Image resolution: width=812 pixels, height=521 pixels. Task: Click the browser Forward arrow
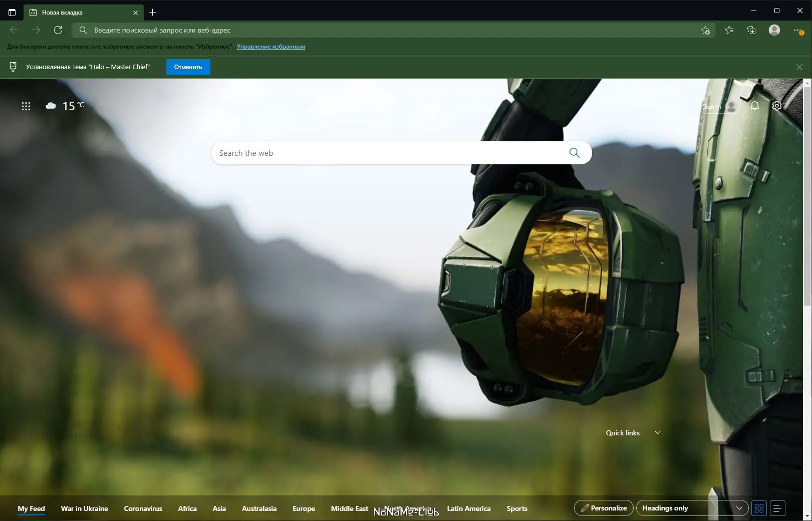click(36, 30)
